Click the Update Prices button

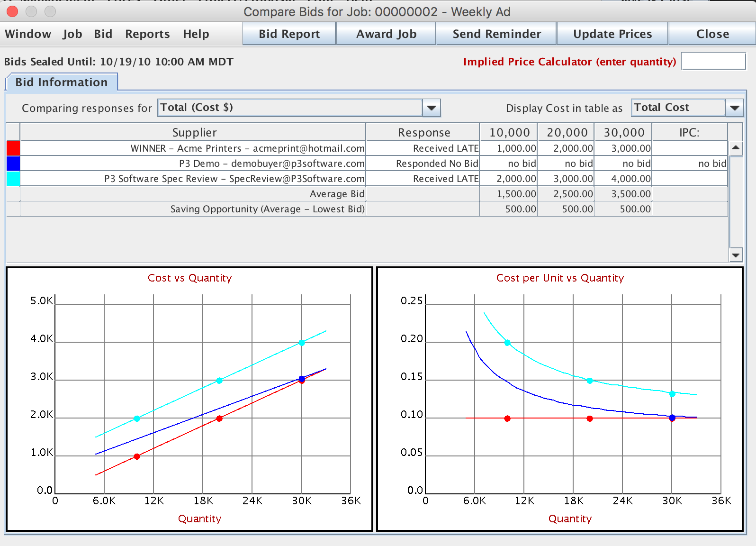click(612, 34)
